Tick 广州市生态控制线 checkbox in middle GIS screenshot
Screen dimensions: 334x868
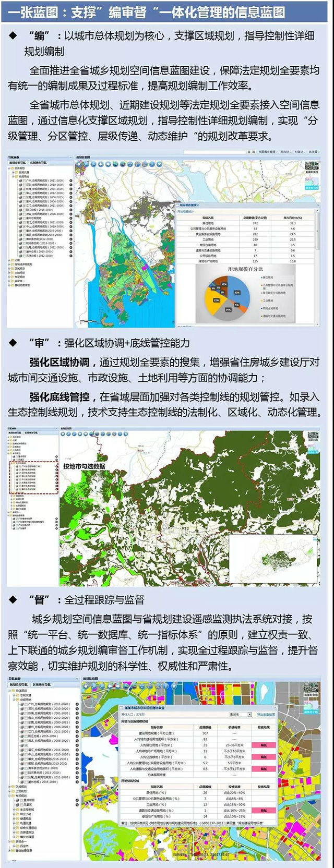pyautogui.click(x=20, y=466)
